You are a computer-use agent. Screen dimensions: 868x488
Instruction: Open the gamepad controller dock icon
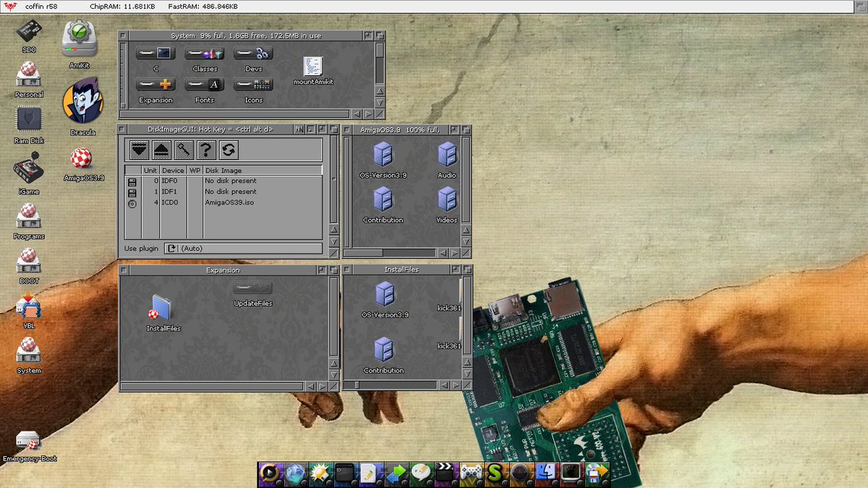[472, 473]
